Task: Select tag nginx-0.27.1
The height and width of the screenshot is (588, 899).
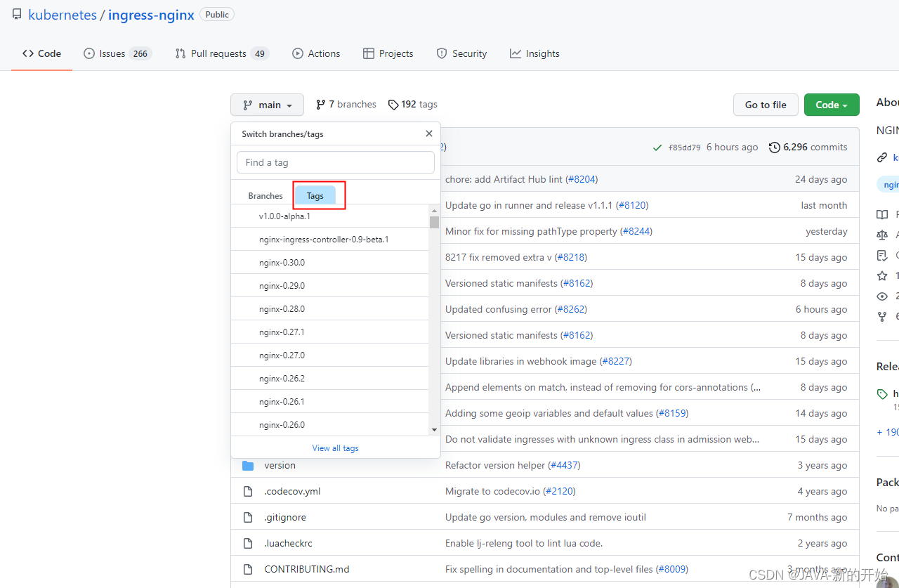Action: [330, 332]
